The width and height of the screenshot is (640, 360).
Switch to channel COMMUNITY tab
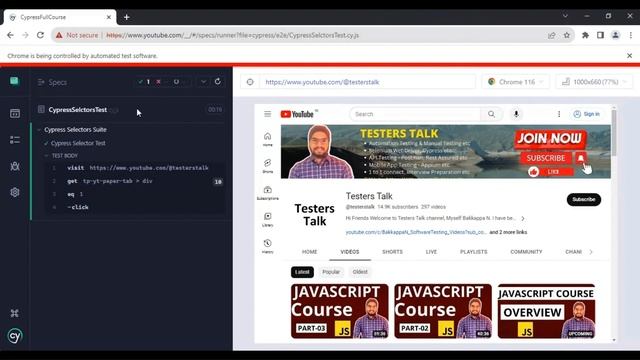(526, 252)
